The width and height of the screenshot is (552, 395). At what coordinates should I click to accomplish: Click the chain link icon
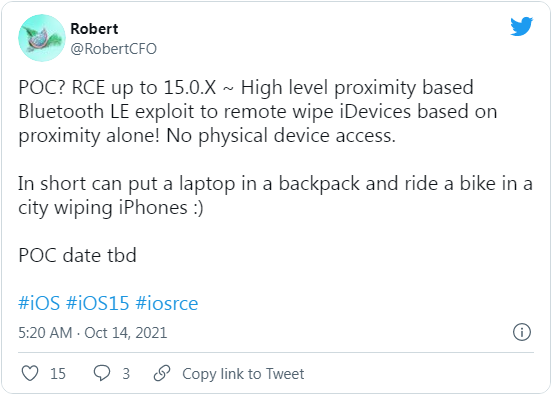(162, 373)
